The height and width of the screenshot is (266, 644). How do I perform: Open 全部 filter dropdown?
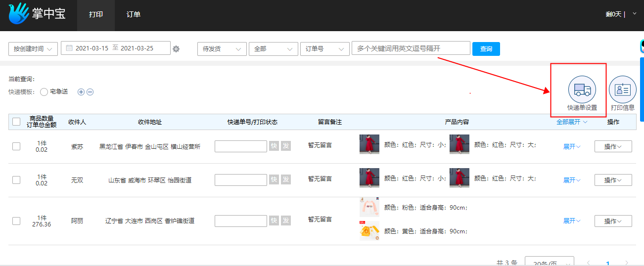(274, 49)
